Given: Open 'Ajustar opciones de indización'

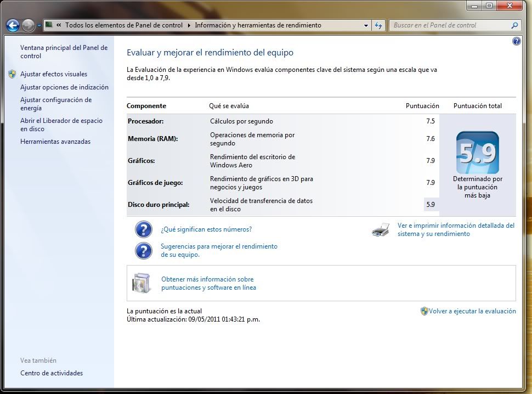Looking at the screenshot, I should pos(65,87).
